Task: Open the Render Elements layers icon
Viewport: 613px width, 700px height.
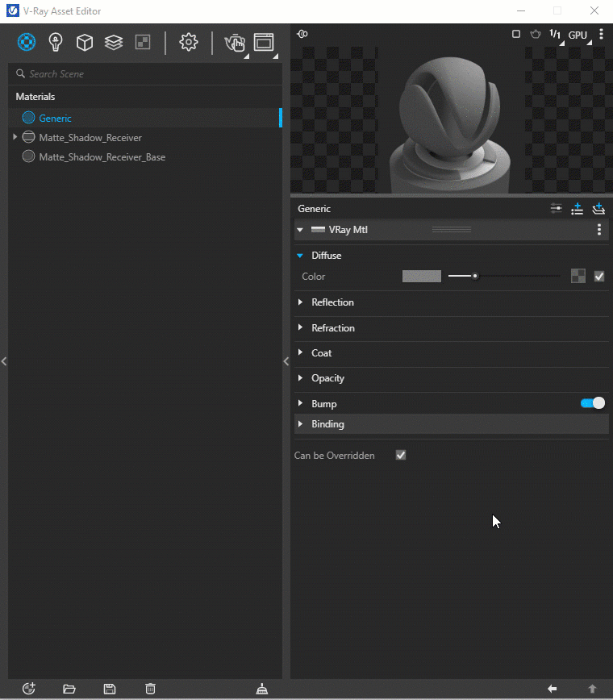Action: pyautogui.click(x=114, y=43)
